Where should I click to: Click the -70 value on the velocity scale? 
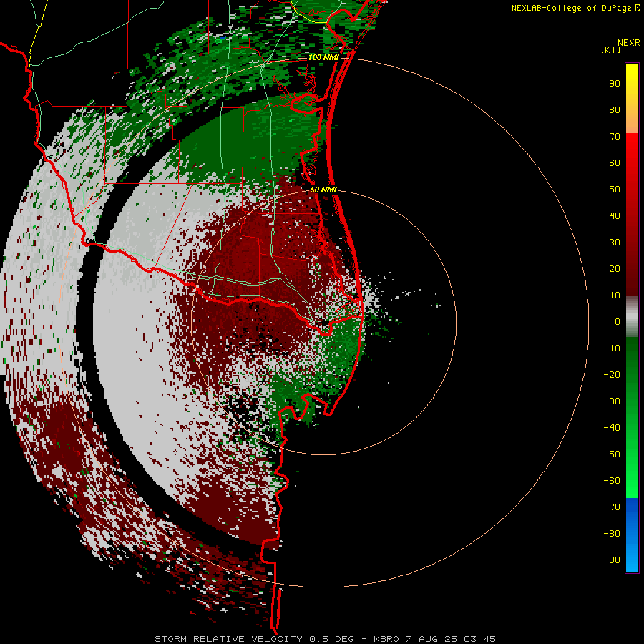click(612, 507)
